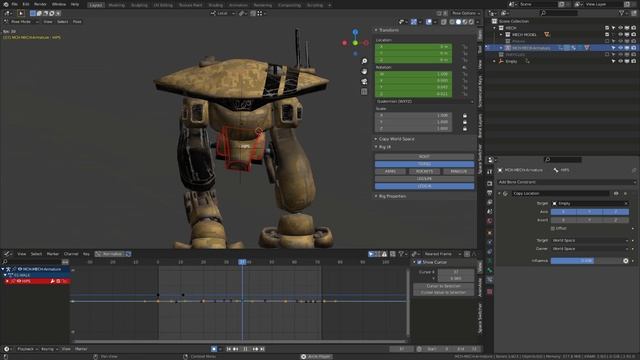
Task: Toggle Copy Location constraint eye visibility
Action: 616,193
